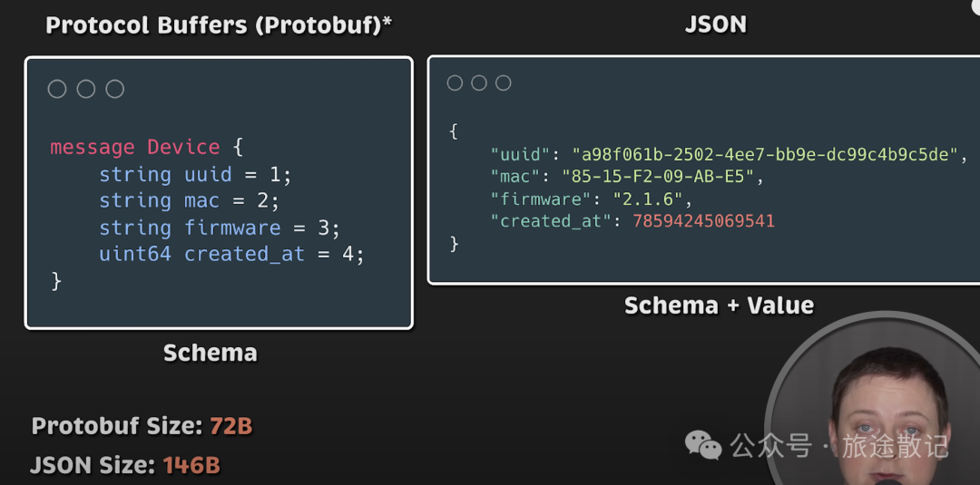
Task: Click the "JSON" heading above the right panel
Action: pos(716,24)
